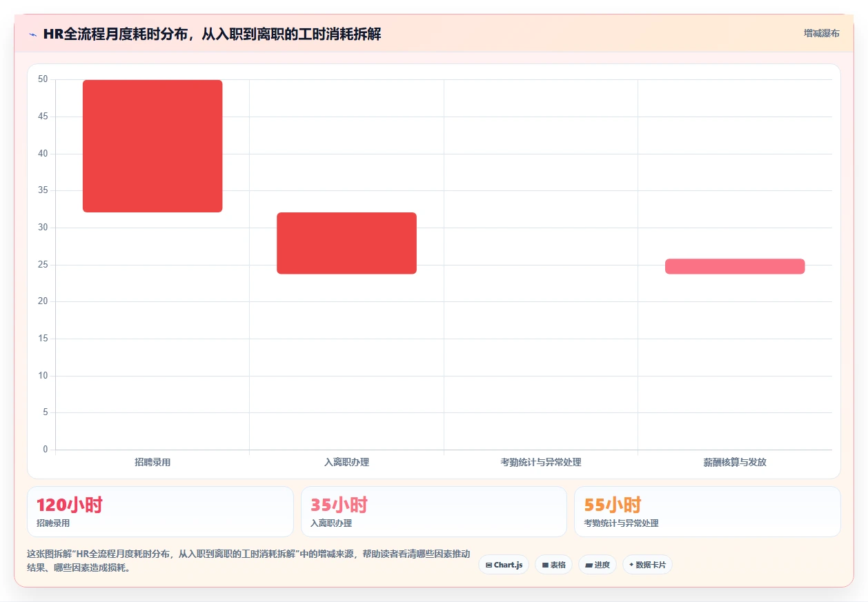Click the 50 tick on the y-axis
Viewport: 868px width, 602px height.
43,79
